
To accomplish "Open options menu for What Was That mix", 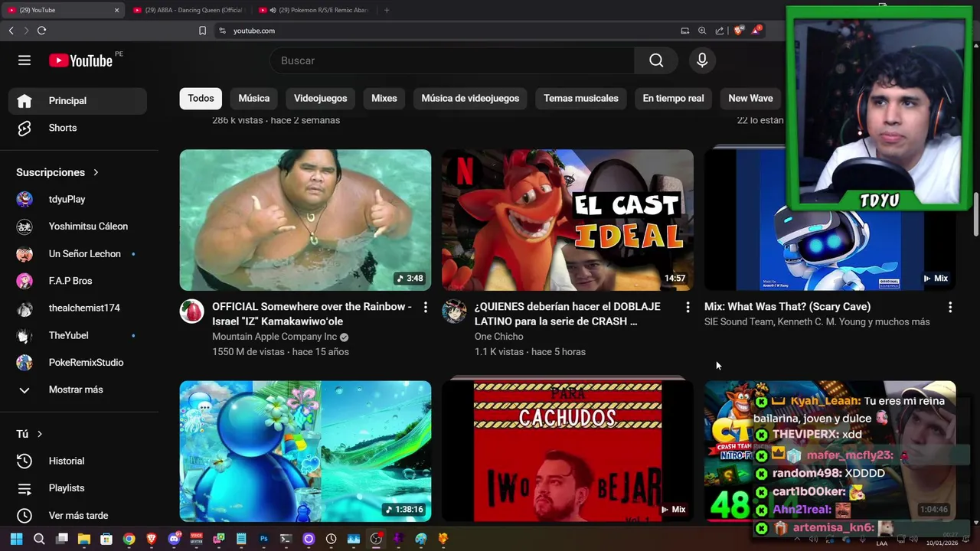I will [x=950, y=307].
